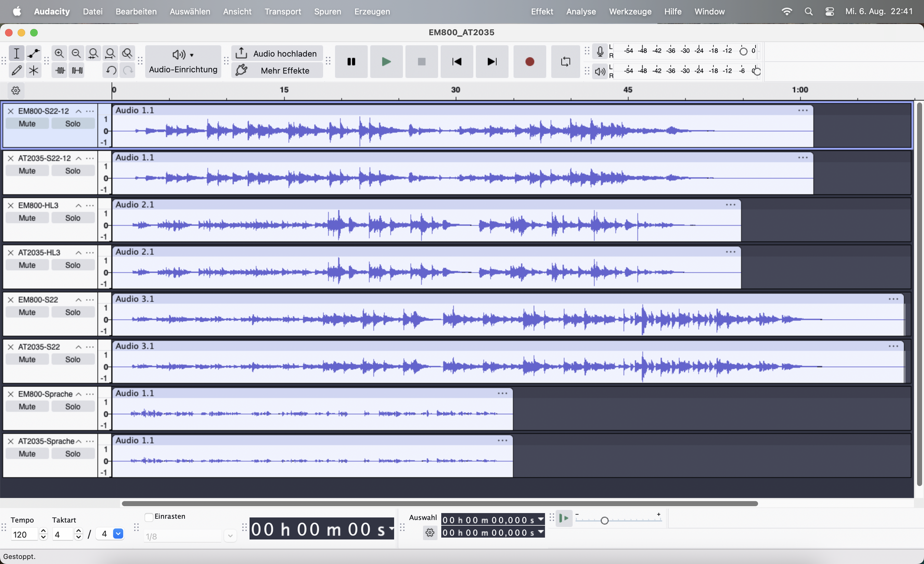
Task: Collapse the EM800-S22-12 track
Action: [x=78, y=111]
